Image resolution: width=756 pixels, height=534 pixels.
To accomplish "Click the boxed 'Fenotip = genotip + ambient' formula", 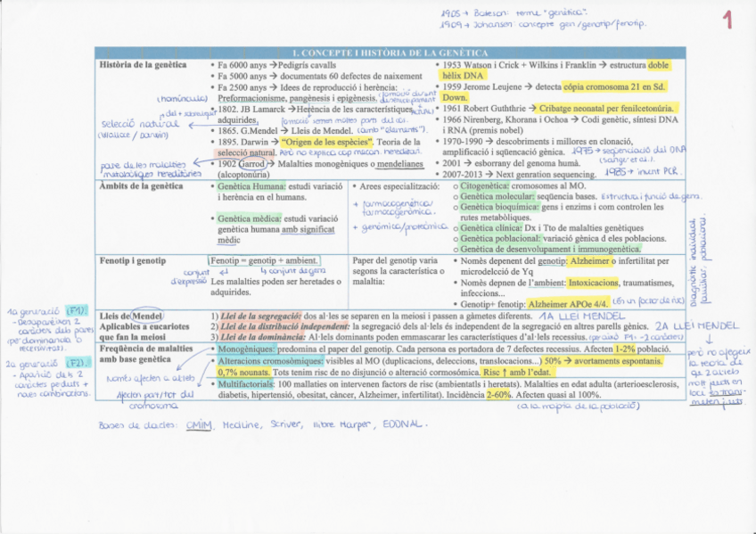I will coord(263,259).
